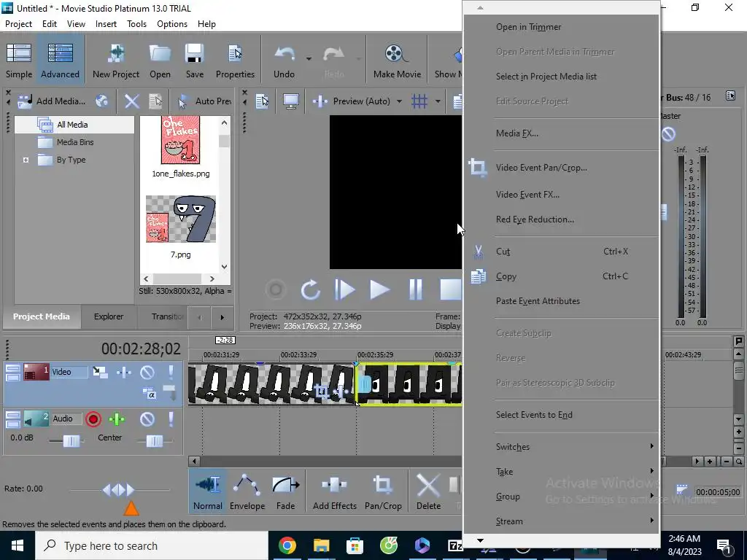Create a New Project from toolbar
The height and width of the screenshot is (560, 747).
click(x=116, y=61)
